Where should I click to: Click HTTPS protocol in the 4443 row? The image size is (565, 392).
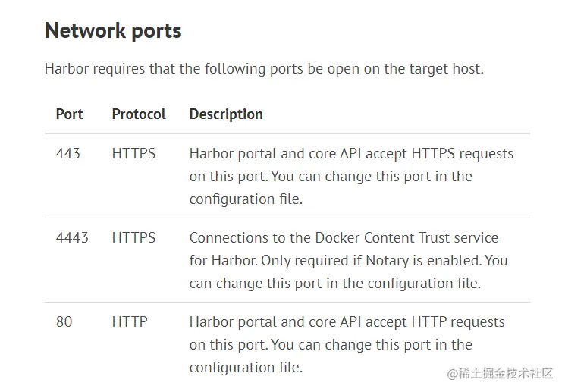point(133,238)
